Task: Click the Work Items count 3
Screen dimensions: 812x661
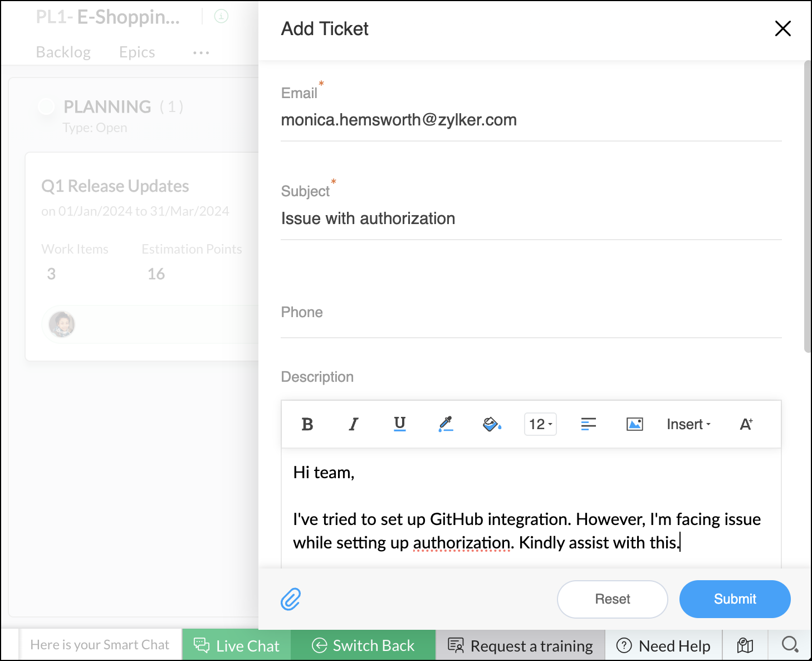Action: point(51,274)
